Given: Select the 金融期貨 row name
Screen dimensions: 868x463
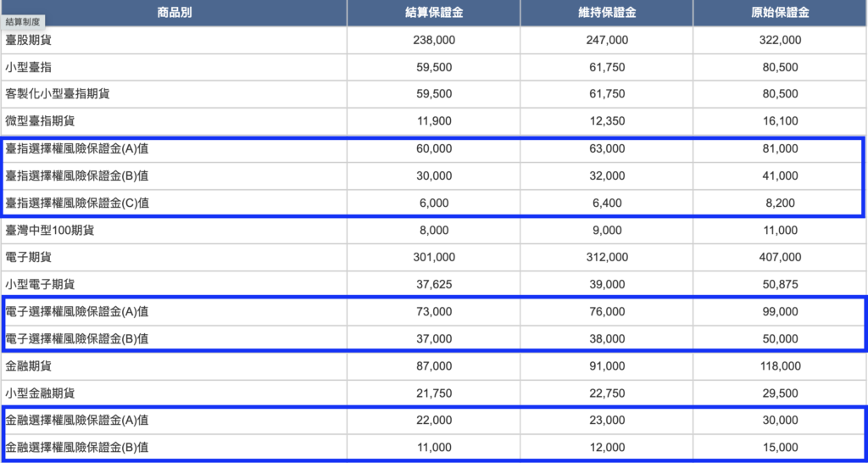Looking at the screenshot, I should (x=30, y=366).
